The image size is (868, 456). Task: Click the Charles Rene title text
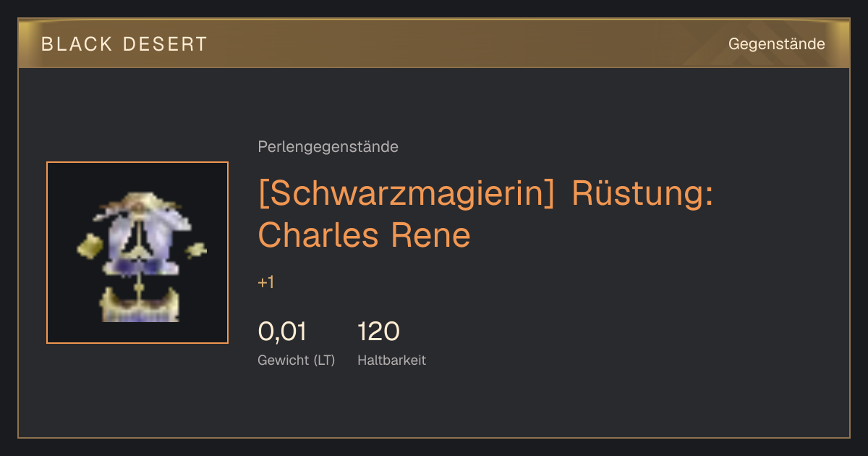tap(364, 235)
